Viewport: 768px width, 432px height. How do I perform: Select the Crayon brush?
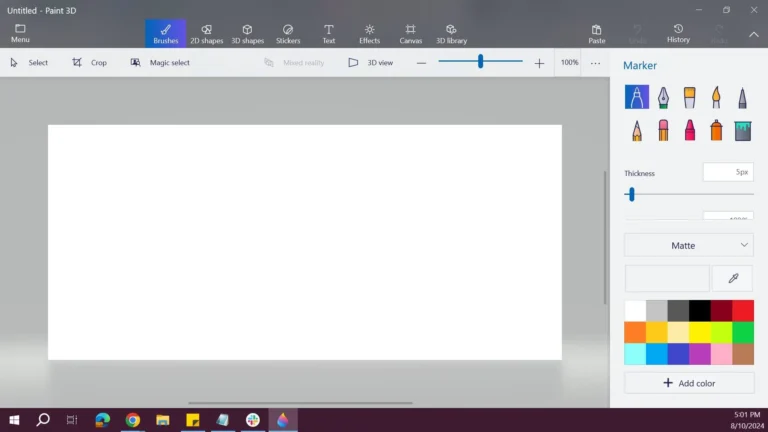pyautogui.click(x=690, y=130)
